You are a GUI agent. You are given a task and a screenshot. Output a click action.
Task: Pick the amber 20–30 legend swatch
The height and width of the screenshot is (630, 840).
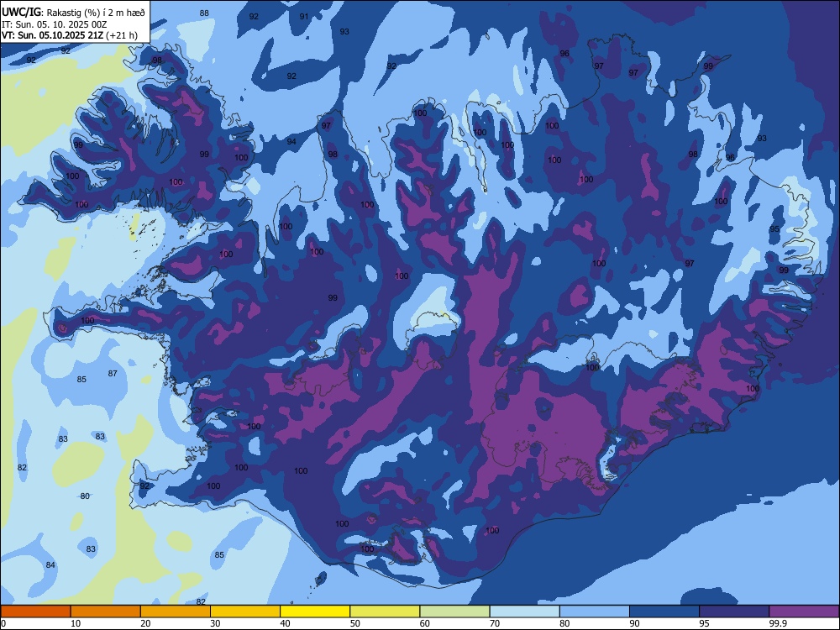click(x=176, y=612)
